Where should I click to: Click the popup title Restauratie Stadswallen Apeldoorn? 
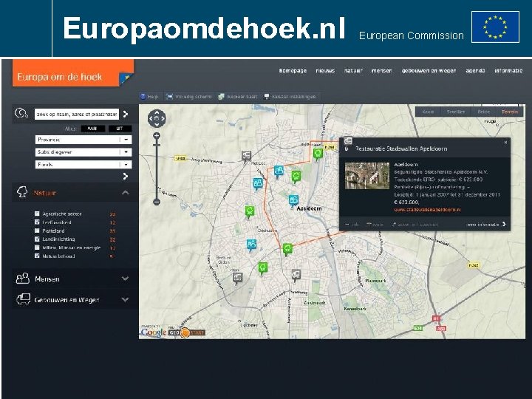coord(401,149)
